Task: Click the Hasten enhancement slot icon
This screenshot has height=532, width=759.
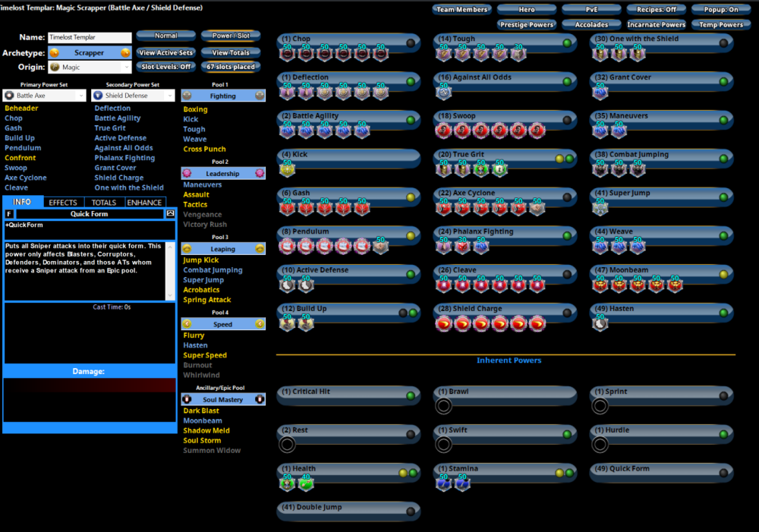Action: click(600, 323)
